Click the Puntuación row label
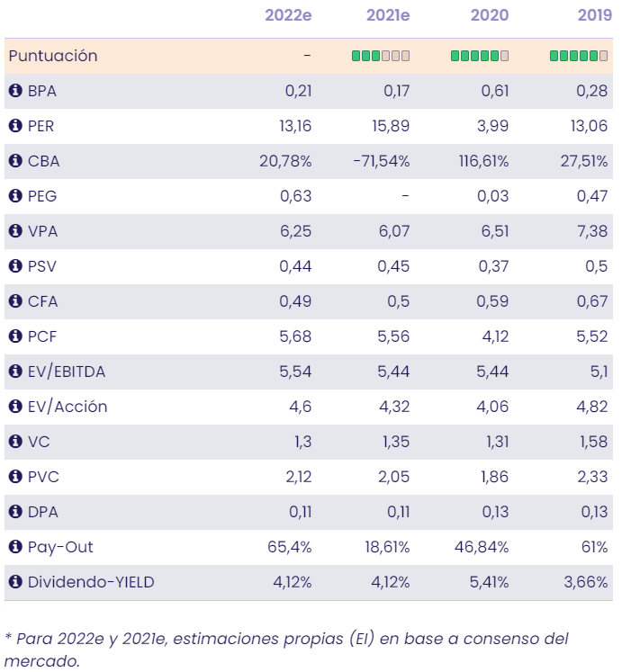The height and width of the screenshot is (672, 622). tap(53, 56)
